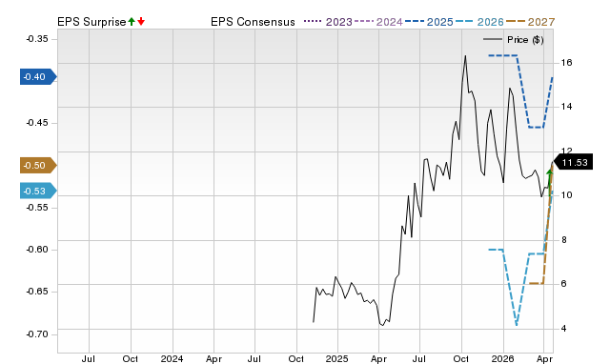This screenshot has width=610, height=364.
Task: Click the 2025 date axis label
Action: click(x=336, y=358)
